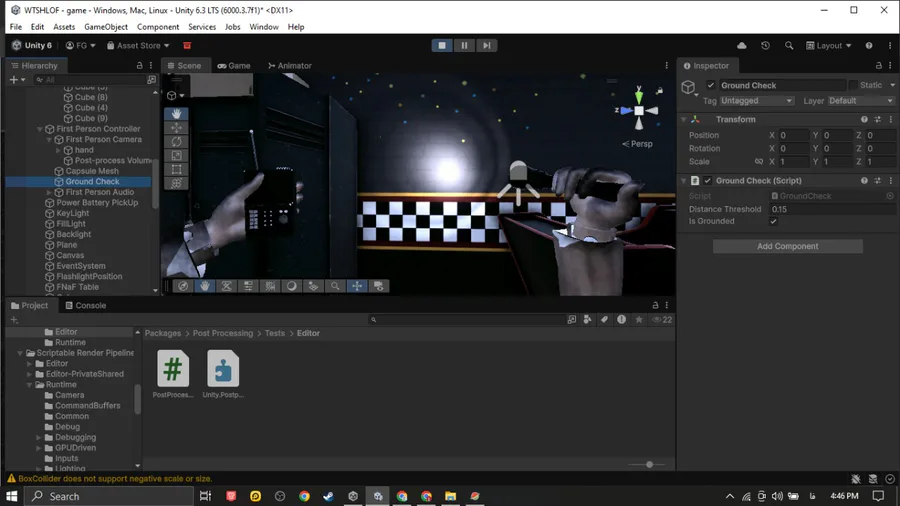Open Windows Start button
Screen dimensions: 900x506
click(x=11, y=496)
